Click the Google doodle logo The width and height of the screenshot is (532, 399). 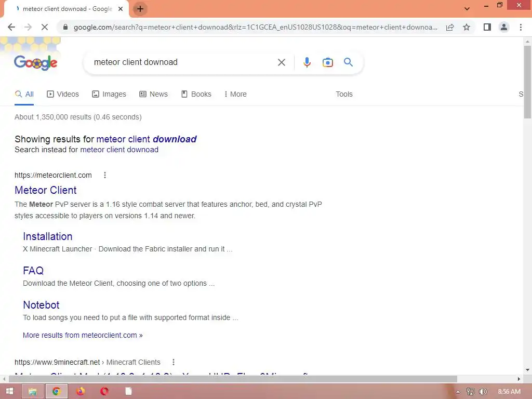click(36, 62)
